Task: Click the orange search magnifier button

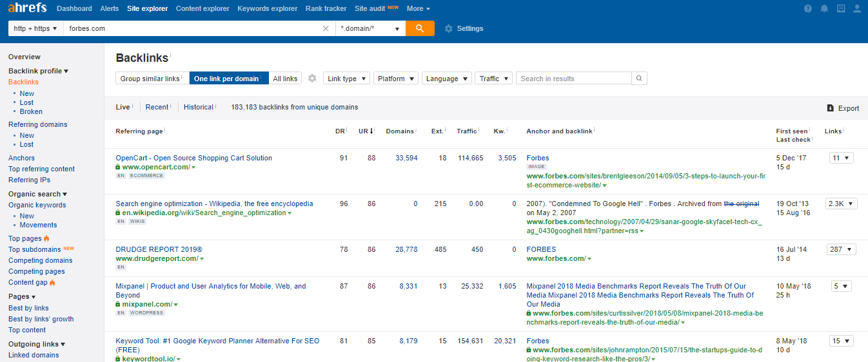Action: click(x=420, y=28)
